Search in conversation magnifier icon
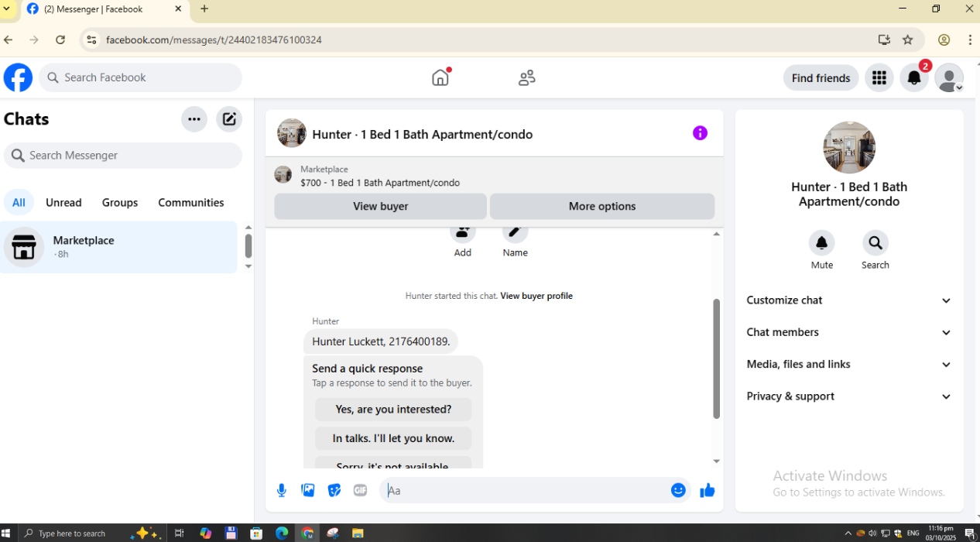 [x=875, y=243]
